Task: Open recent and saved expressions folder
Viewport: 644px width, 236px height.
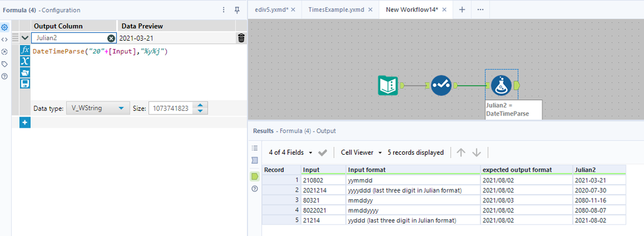Action: [x=24, y=73]
